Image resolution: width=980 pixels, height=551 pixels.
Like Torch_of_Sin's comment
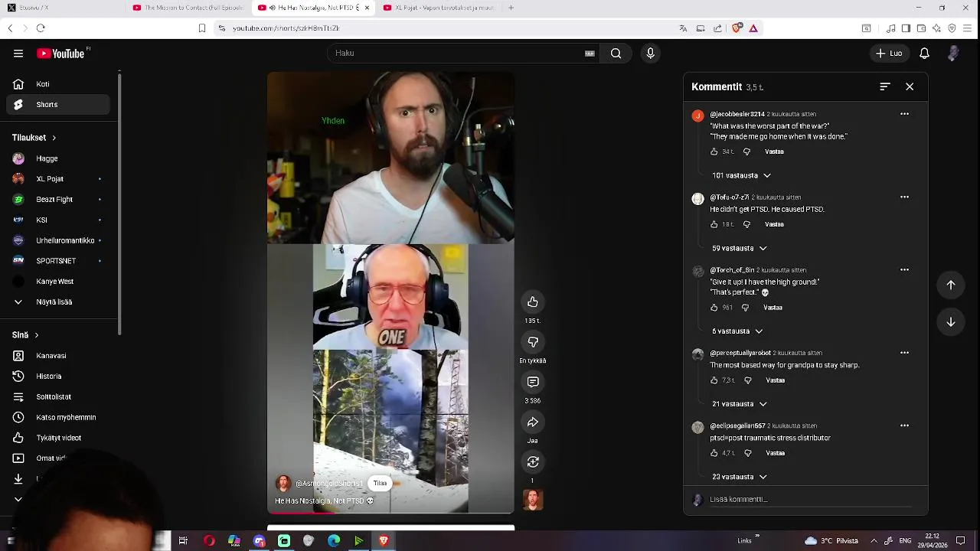pyautogui.click(x=714, y=308)
